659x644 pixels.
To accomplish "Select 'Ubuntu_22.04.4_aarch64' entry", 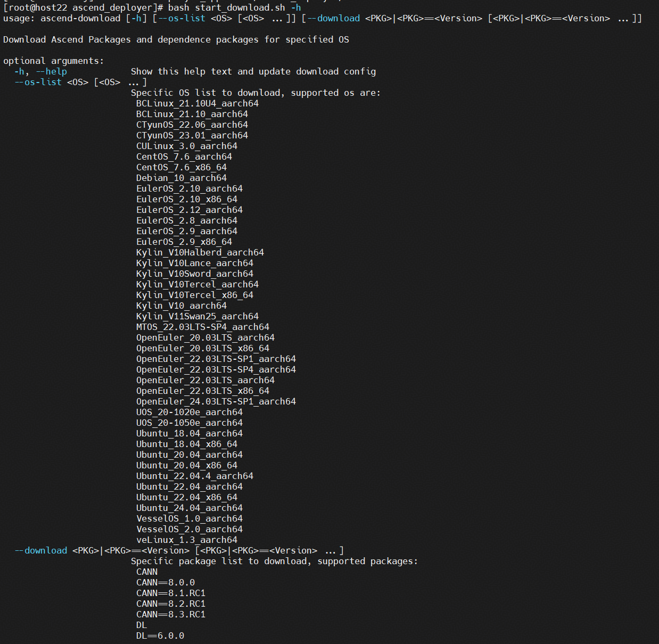I will pyautogui.click(x=195, y=476).
